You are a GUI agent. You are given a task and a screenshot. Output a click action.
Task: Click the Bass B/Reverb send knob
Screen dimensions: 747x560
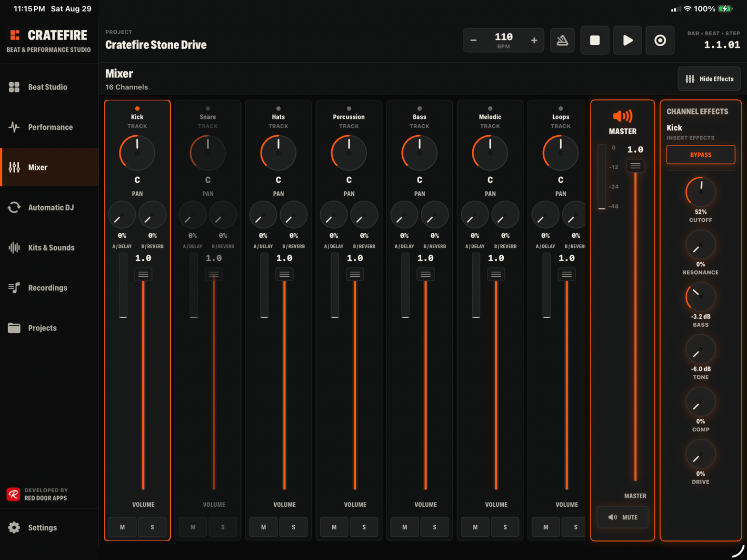click(435, 215)
